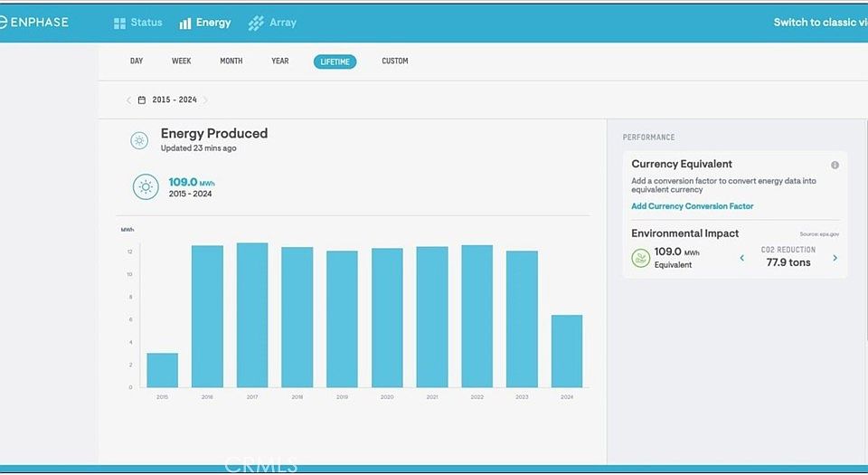Show previous environmental impact metric
The width and height of the screenshot is (868, 475).
[x=742, y=258]
